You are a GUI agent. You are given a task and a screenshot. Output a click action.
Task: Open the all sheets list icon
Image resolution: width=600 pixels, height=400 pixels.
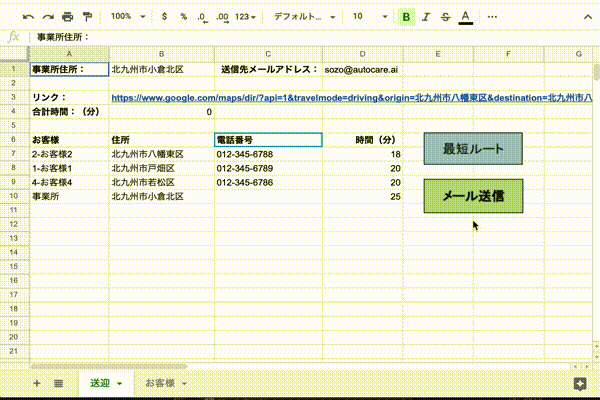(58, 383)
